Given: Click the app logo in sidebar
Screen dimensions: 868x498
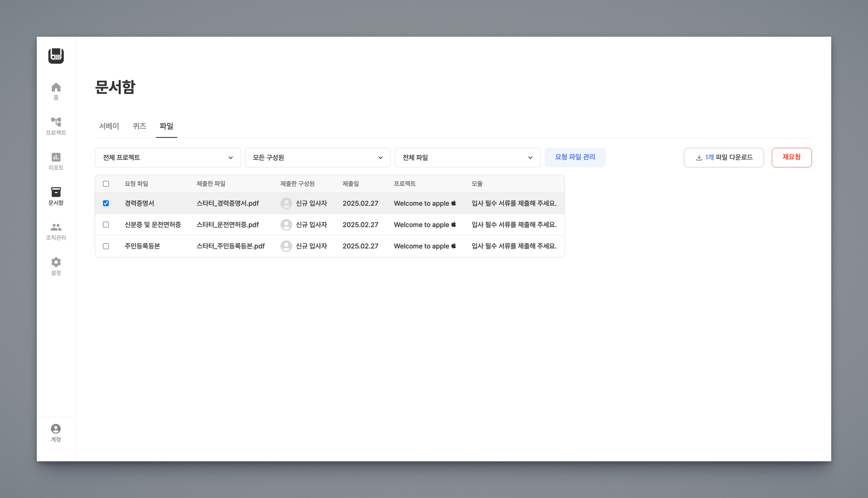Looking at the screenshot, I should coord(56,56).
